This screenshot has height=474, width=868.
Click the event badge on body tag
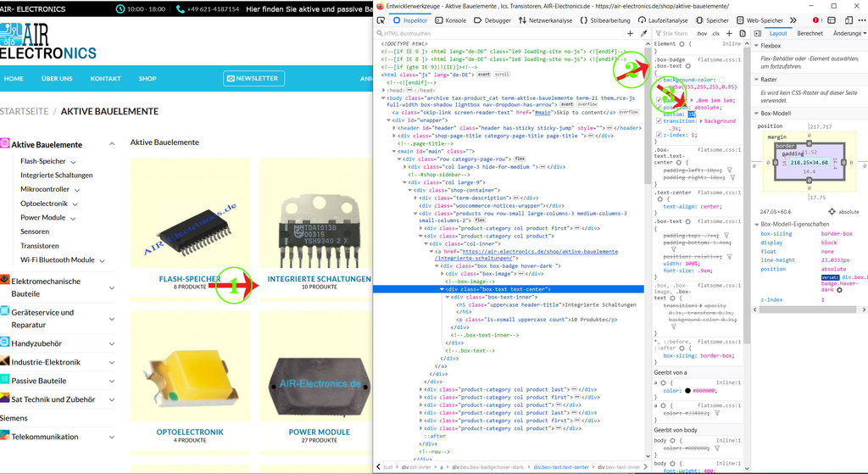pyautogui.click(x=567, y=104)
